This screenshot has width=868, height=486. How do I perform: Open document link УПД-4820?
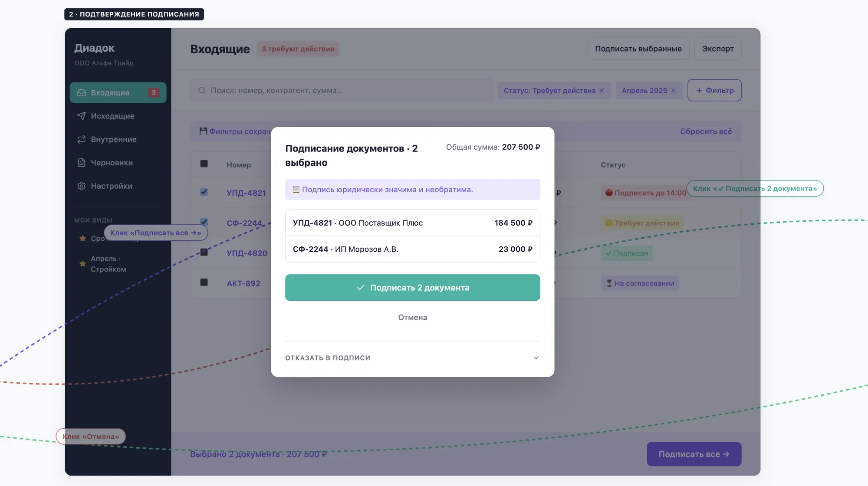(x=247, y=253)
